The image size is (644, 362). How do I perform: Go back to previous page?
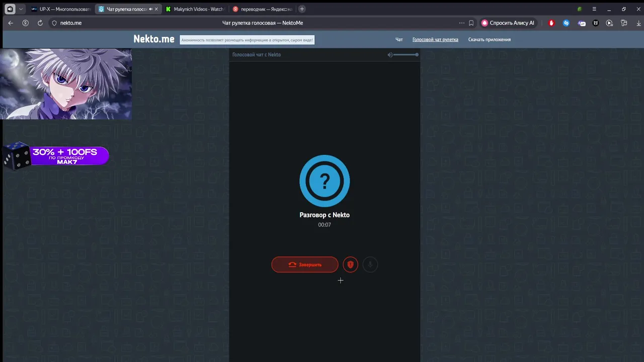click(x=11, y=23)
